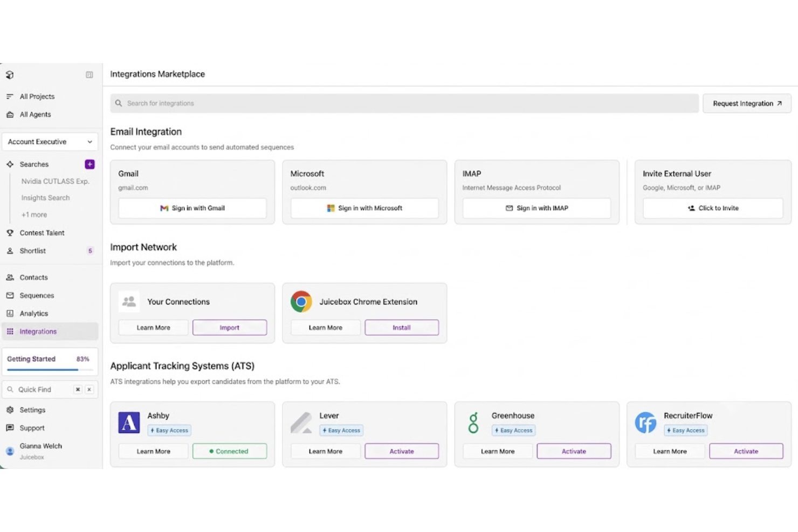Sign in with Microsoft
Image resolution: width=798 pixels, height=532 pixels.
pyautogui.click(x=364, y=208)
